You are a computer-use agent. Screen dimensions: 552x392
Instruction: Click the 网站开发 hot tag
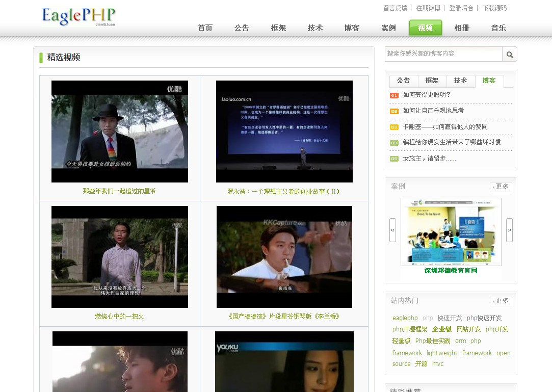point(468,329)
